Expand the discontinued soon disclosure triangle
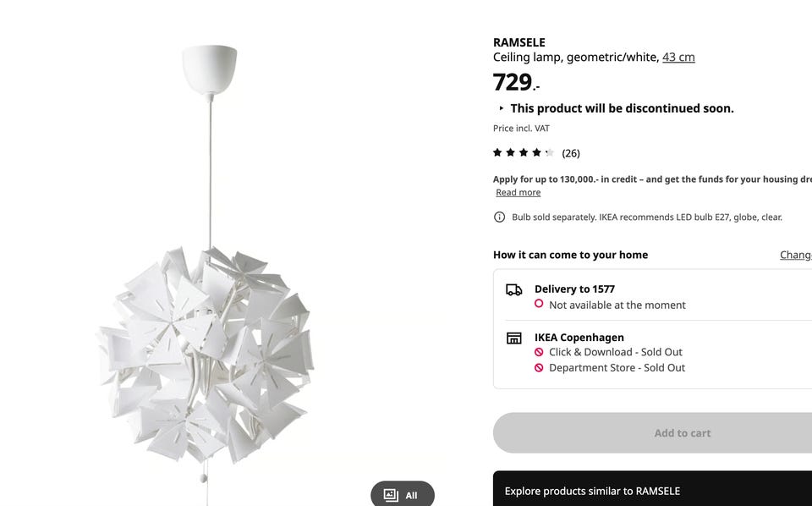 pyautogui.click(x=501, y=108)
